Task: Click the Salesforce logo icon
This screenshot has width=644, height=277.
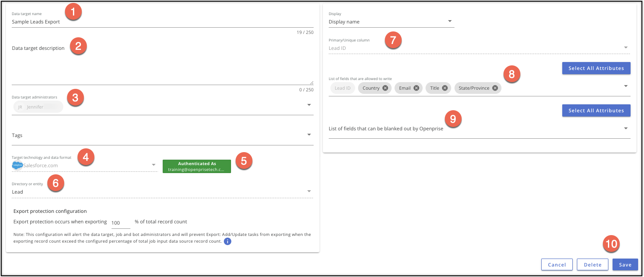Action: pos(17,166)
